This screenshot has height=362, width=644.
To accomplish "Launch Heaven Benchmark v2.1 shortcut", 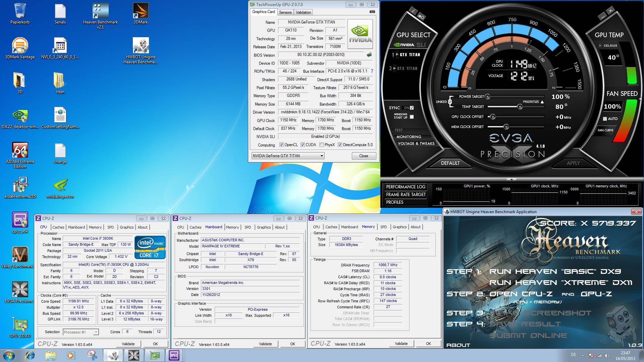I will click(x=100, y=15).
